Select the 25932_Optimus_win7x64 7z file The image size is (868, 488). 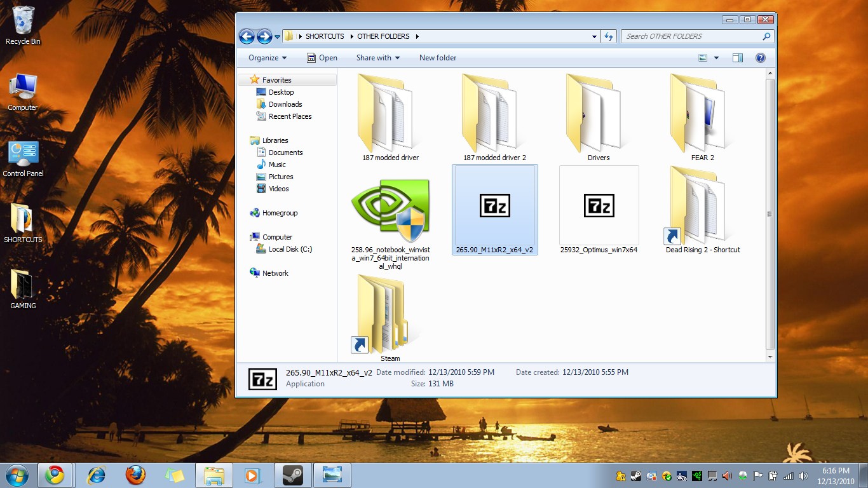click(599, 210)
